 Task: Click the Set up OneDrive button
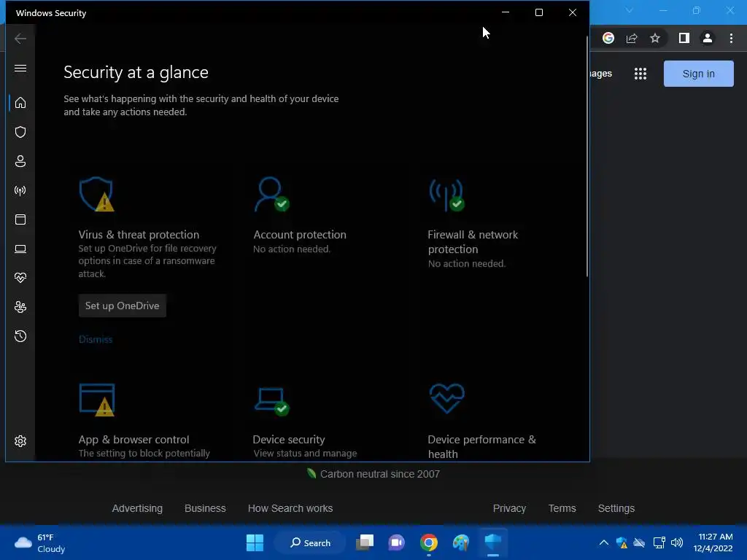point(123,306)
